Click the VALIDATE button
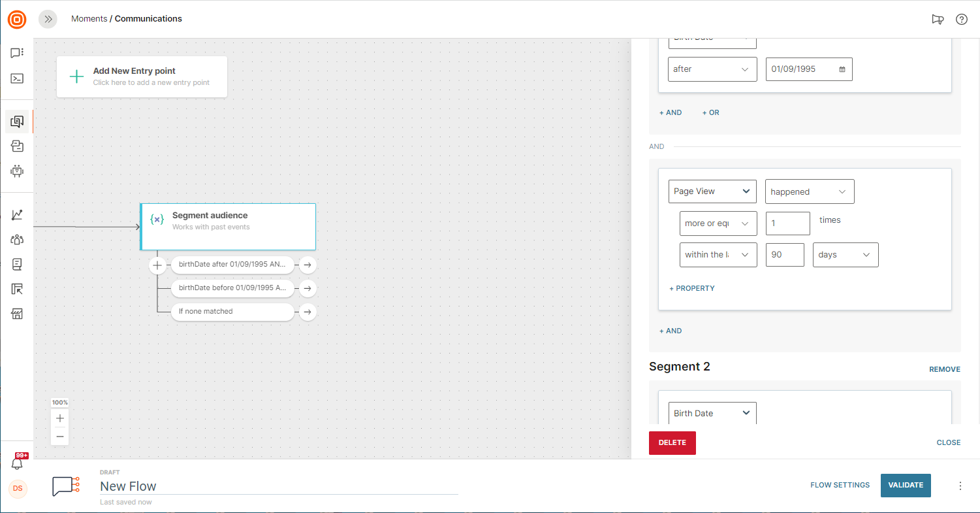This screenshot has height=513, width=980. (x=906, y=485)
